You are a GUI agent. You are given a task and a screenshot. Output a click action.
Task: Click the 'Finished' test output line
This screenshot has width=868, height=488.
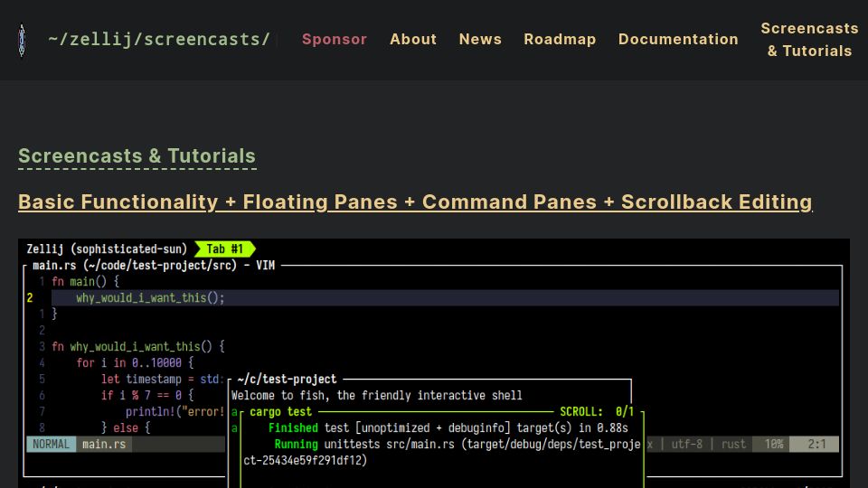[448, 428]
